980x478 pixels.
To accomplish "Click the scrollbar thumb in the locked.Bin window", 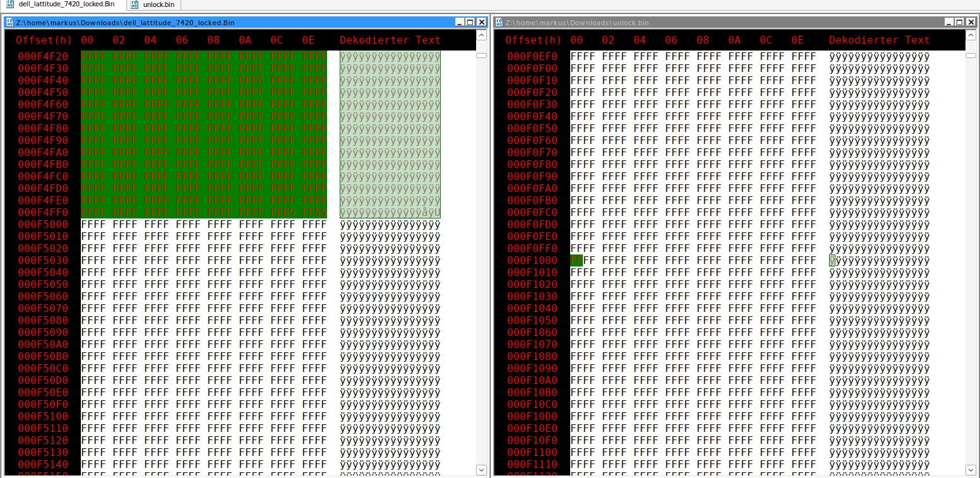I will point(481,56).
